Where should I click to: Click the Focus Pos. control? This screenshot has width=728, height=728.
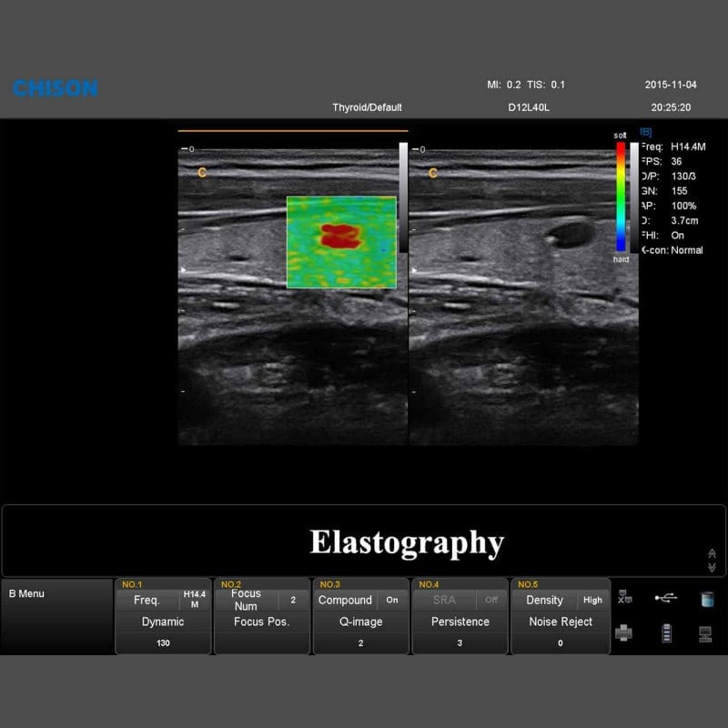pos(261,622)
